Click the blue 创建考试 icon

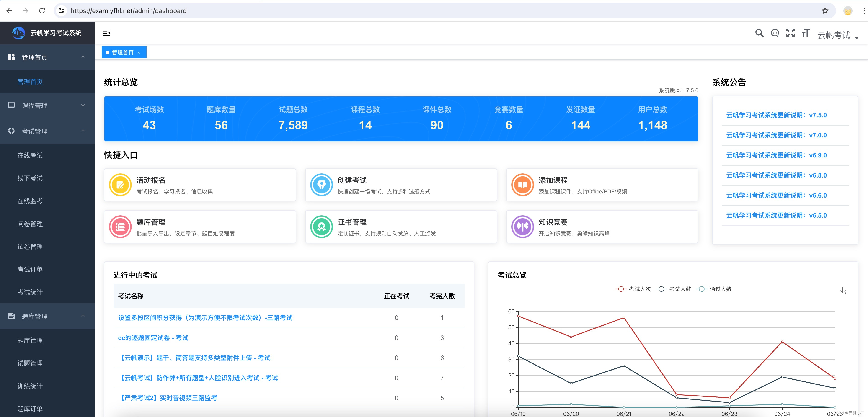(x=321, y=185)
